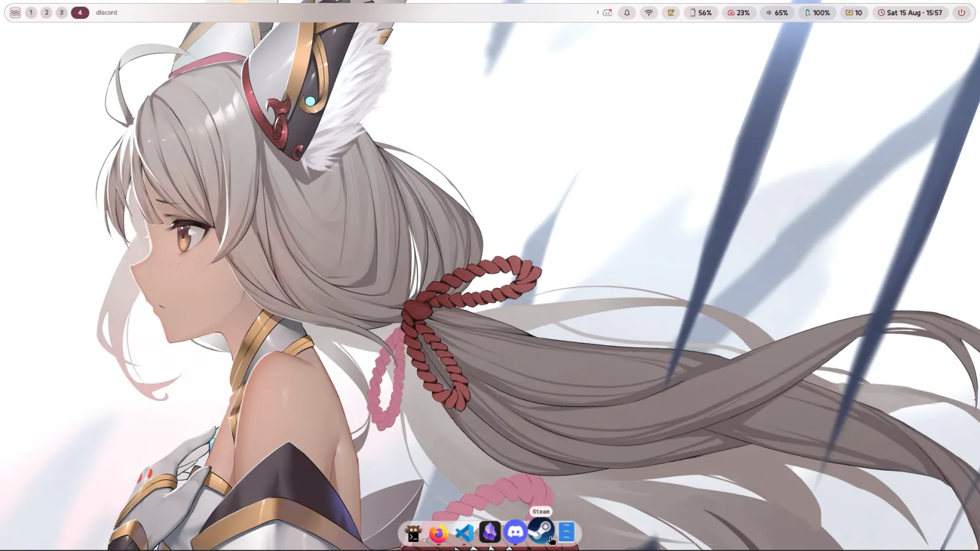Click the 65% volume indicator

[777, 12]
